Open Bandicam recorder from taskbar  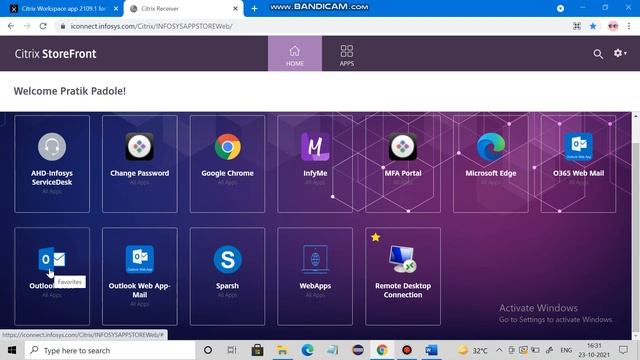coord(407,350)
